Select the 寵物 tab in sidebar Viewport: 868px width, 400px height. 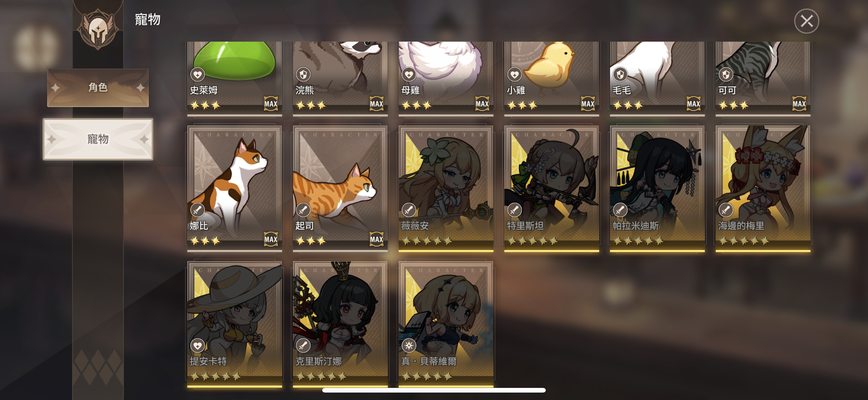[98, 139]
